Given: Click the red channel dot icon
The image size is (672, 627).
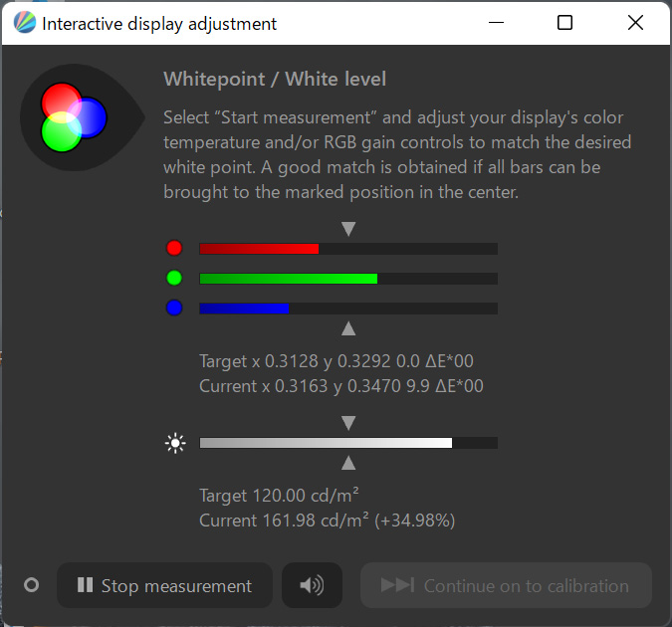Looking at the screenshot, I should 174,248.
